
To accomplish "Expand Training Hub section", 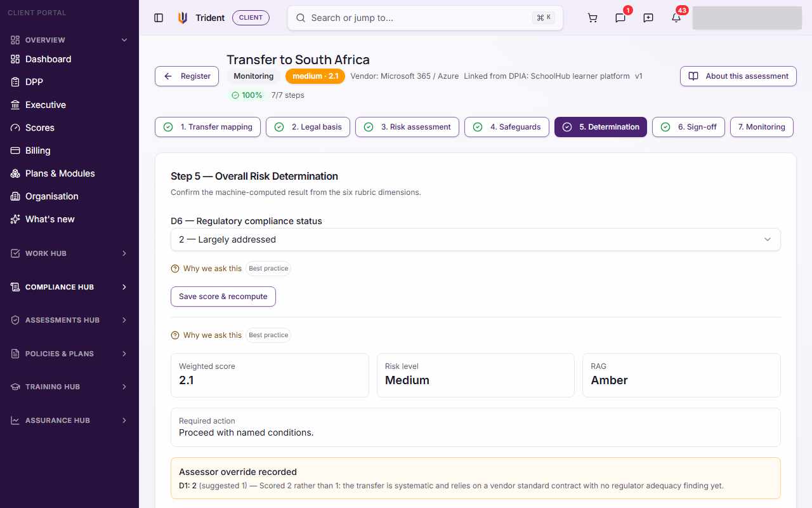I will pos(69,387).
